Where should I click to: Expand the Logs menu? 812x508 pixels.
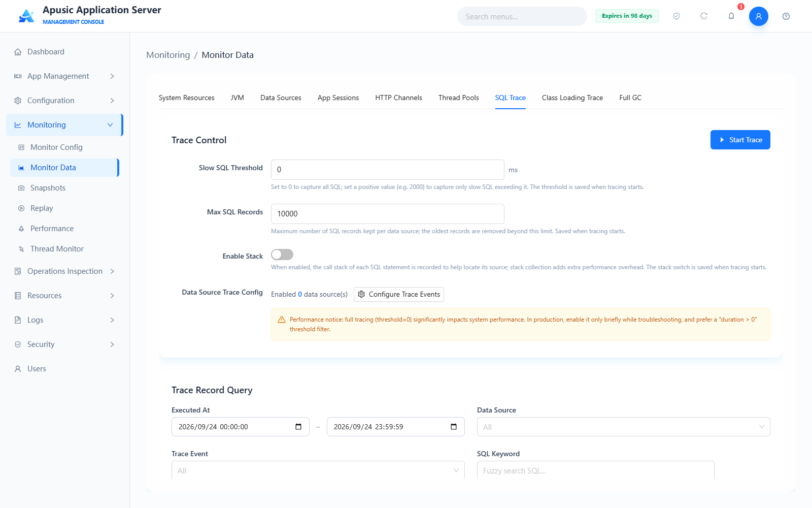(64, 320)
